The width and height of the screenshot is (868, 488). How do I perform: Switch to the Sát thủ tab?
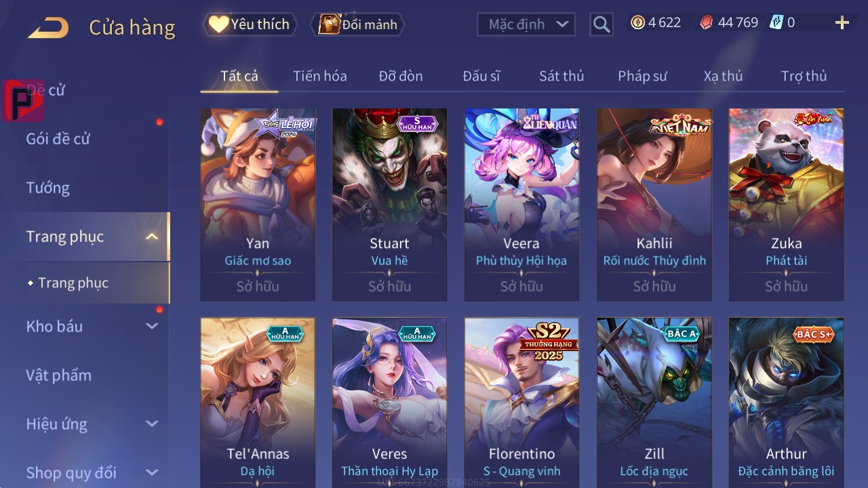[x=561, y=76]
